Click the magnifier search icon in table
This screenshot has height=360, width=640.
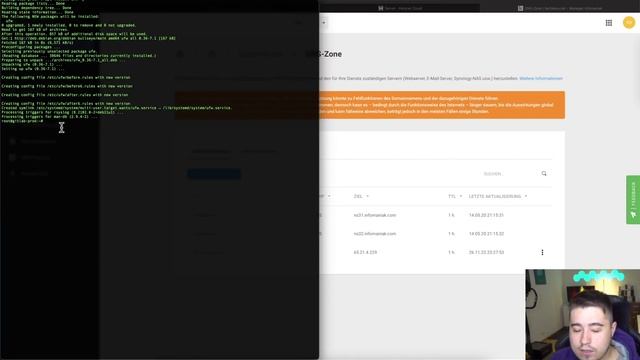pyautogui.click(x=544, y=173)
